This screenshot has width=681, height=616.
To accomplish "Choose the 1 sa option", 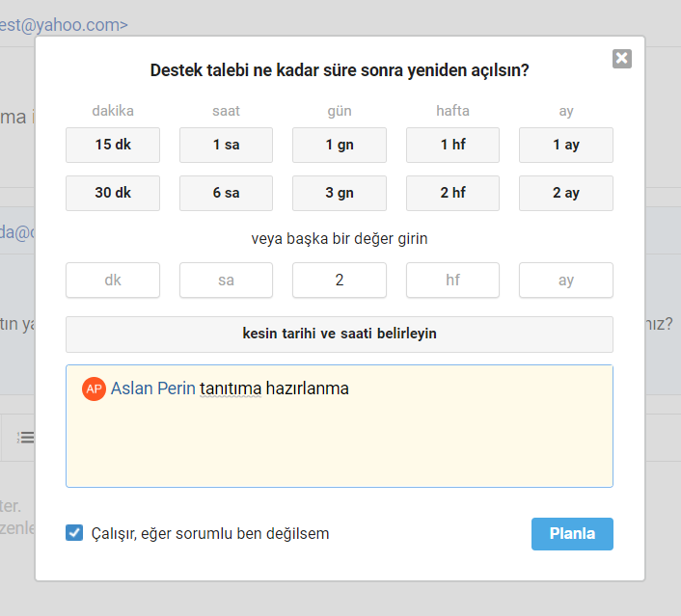I will (227, 145).
